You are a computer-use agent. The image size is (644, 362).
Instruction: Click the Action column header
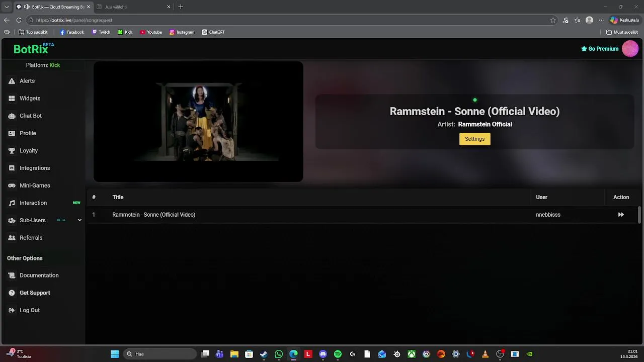pyautogui.click(x=621, y=197)
